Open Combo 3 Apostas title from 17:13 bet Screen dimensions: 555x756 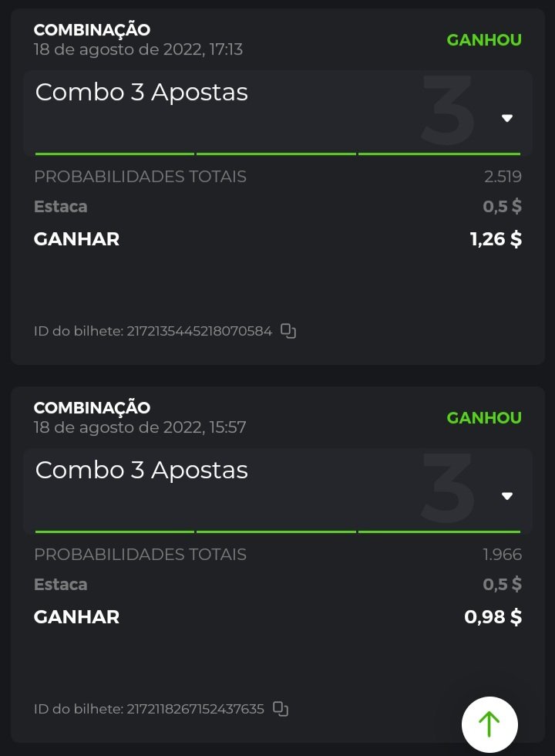point(142,93)
